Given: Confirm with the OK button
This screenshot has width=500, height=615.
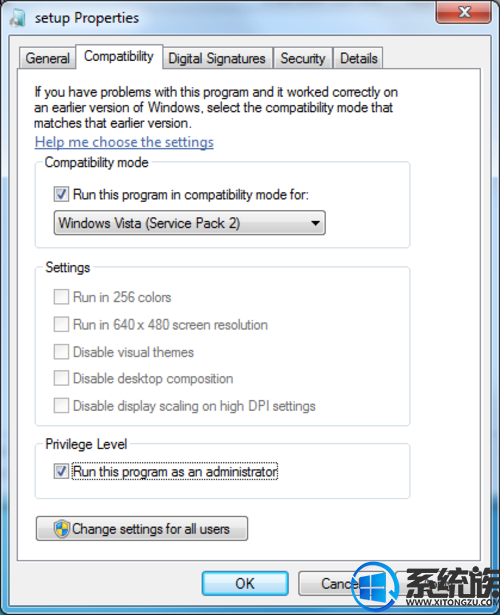Looking at the screenshot, I should (x=245, y=583).
